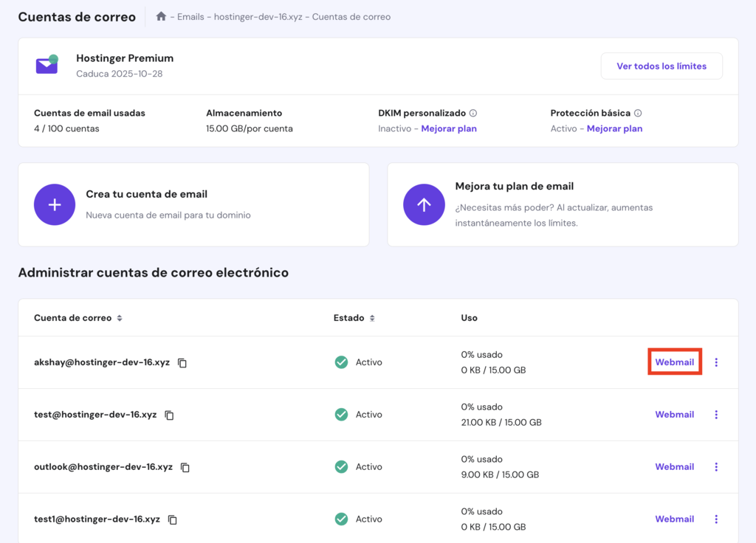The width and height of the screenshot is (756, 543).
Task: Click the Ver todos los límites button
Action: (661, 66)
